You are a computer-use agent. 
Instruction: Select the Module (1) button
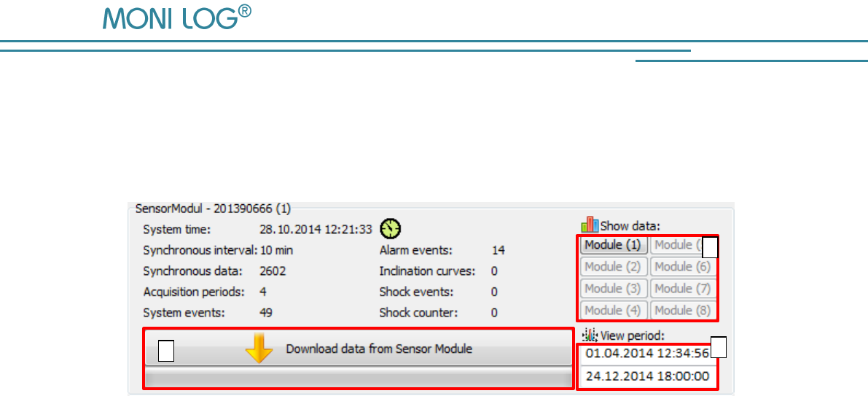(614, 245)
